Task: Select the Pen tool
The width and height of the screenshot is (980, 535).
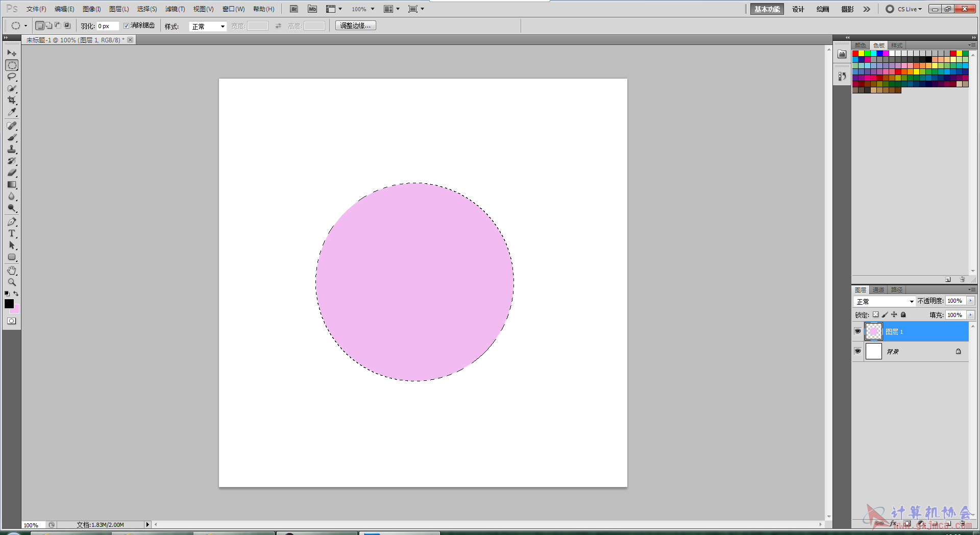Action: (x=12, y=222)
